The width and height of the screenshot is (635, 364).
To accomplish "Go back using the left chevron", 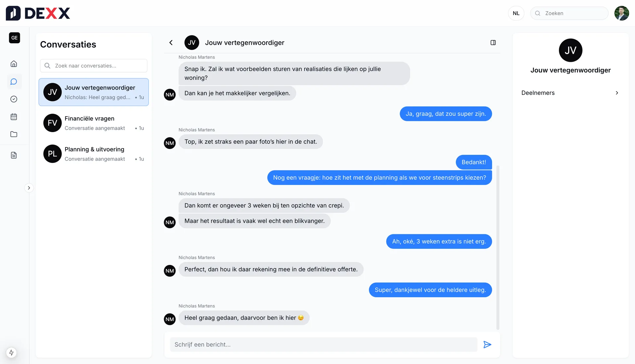I will (x=171, y=43).
